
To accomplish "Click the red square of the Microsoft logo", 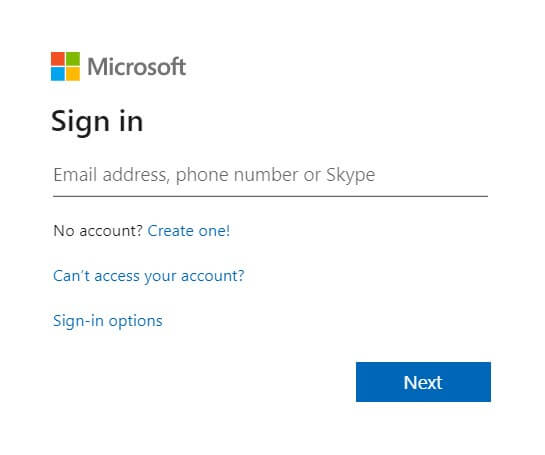I will [58, 59].
